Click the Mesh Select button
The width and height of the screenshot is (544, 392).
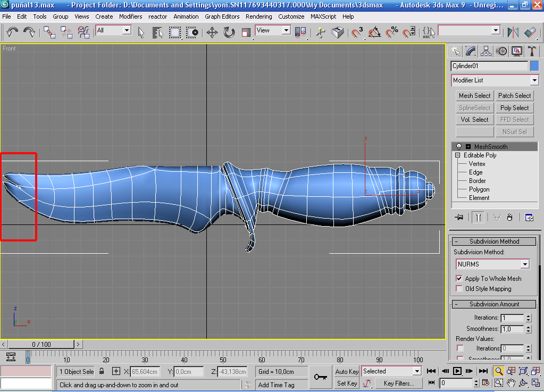click(474, 96)
